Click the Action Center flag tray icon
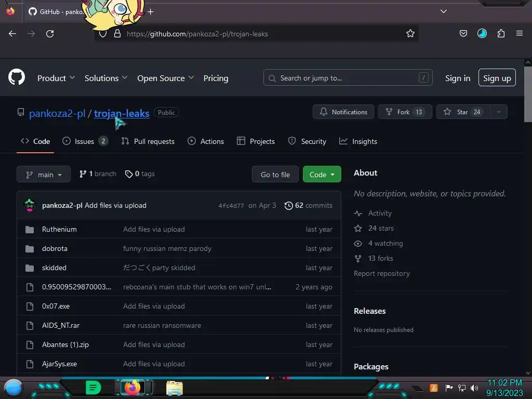 tap(449, 388)
